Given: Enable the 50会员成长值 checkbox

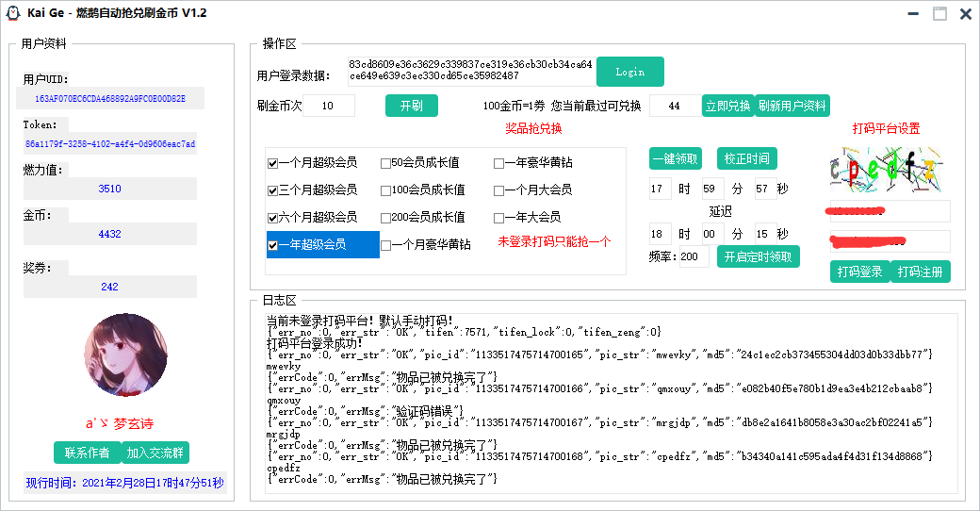Looking at the screenshot, I should pos(385,163).
